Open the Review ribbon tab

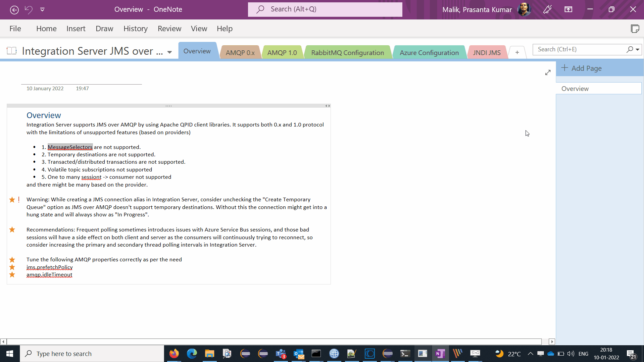coord(169,29)
